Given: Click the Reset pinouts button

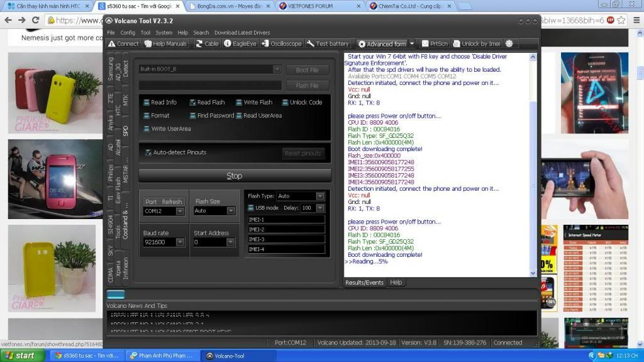Looking at the screenshot, I should pyautogui.click(x=303, y=153).
